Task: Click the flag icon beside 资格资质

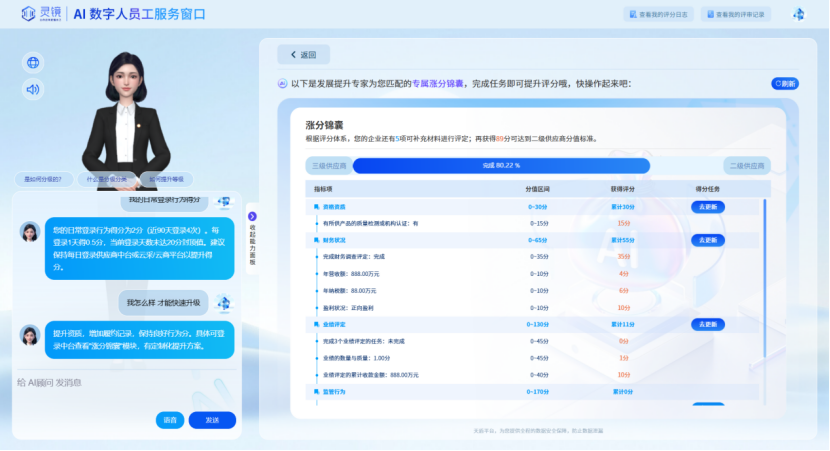Action: [317, 207]
